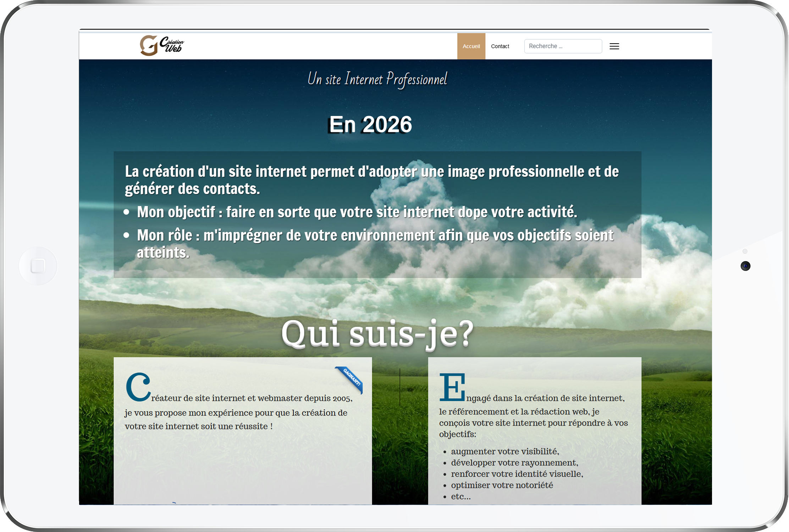Focus the Recherche search field
The width and height of the screenshot is (789, 532).
point(563,46)
